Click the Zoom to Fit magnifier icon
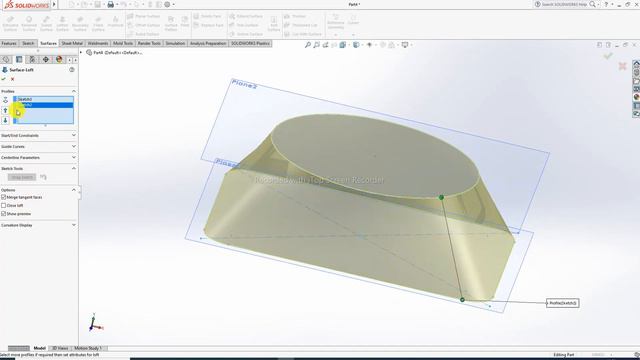The width and height of the screenshot is (640, 360). pyautogui.click(x=308, y=45)
